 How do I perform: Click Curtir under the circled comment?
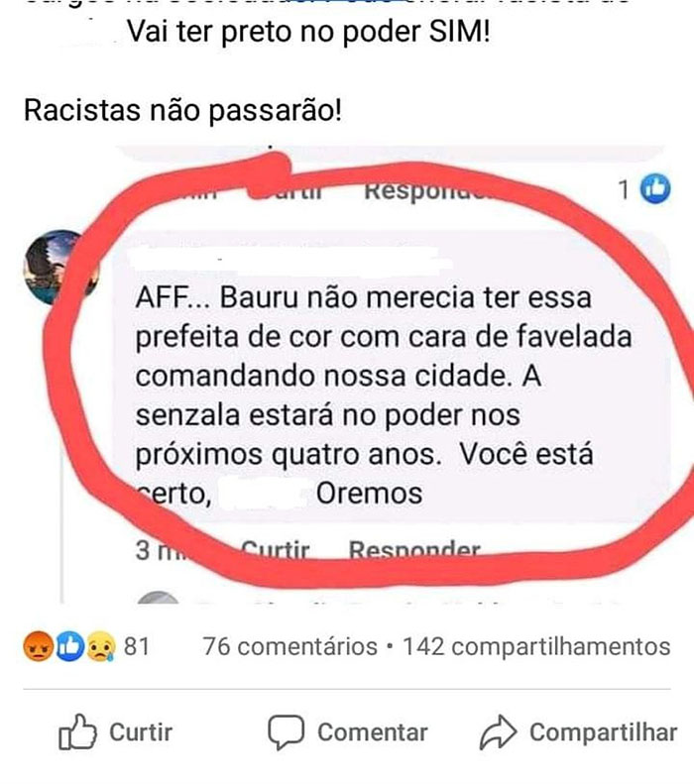(x=276, y=551)
